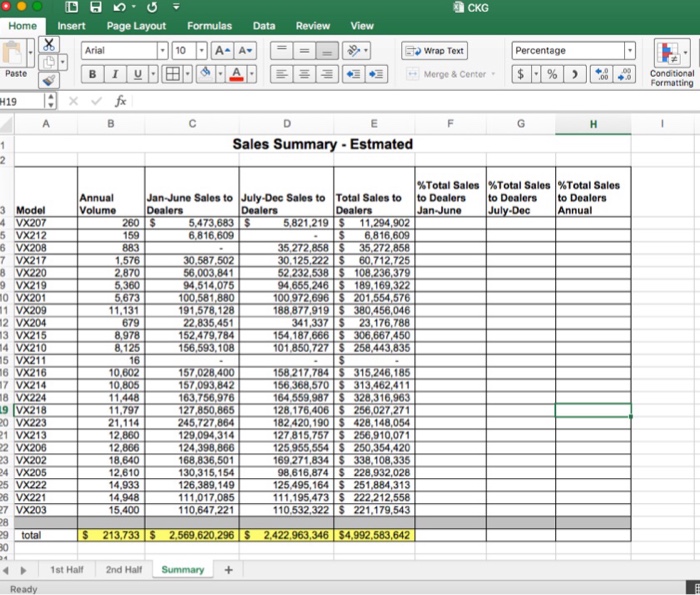The height and width of the screenshot is (595, 700).
Task: Open the Arial font name dropdown
Action: click(162, 50)
